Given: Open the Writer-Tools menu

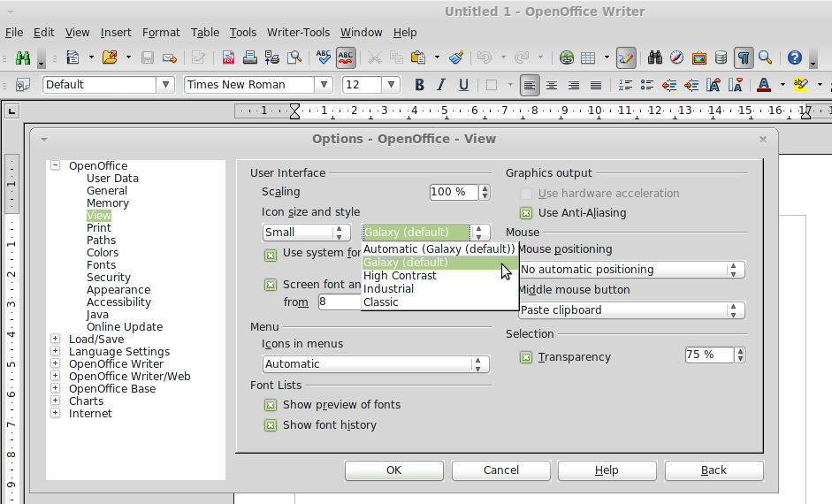Looking at the screenshot, I should click(298, 33).
